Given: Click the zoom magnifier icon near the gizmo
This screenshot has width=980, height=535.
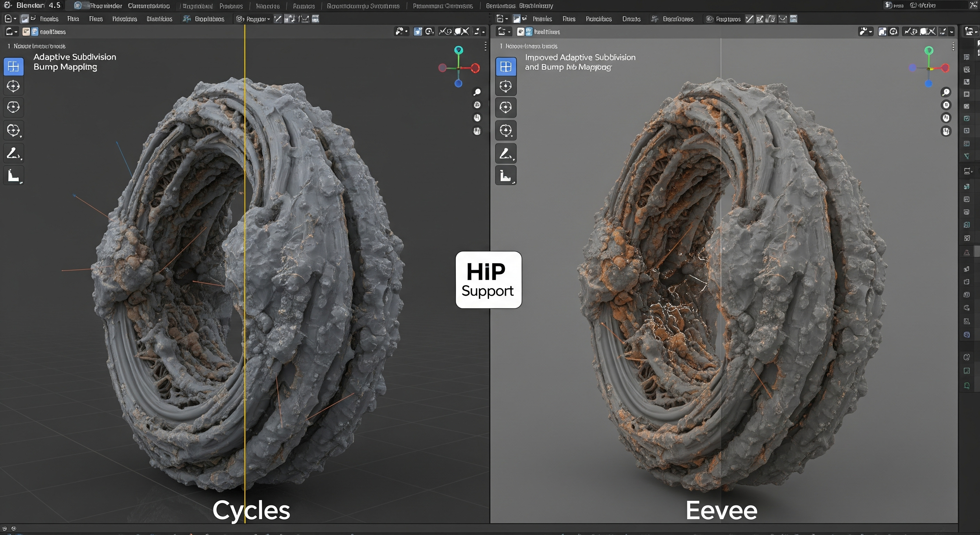Looking at the screenshot, I should point(477,92).
